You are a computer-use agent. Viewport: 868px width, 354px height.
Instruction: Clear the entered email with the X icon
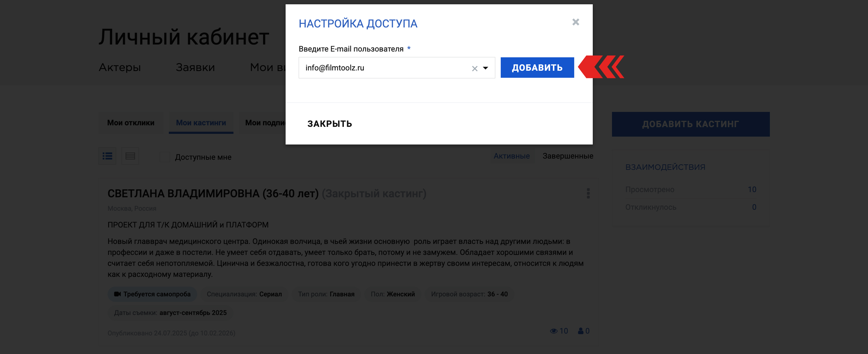[475, 68]
